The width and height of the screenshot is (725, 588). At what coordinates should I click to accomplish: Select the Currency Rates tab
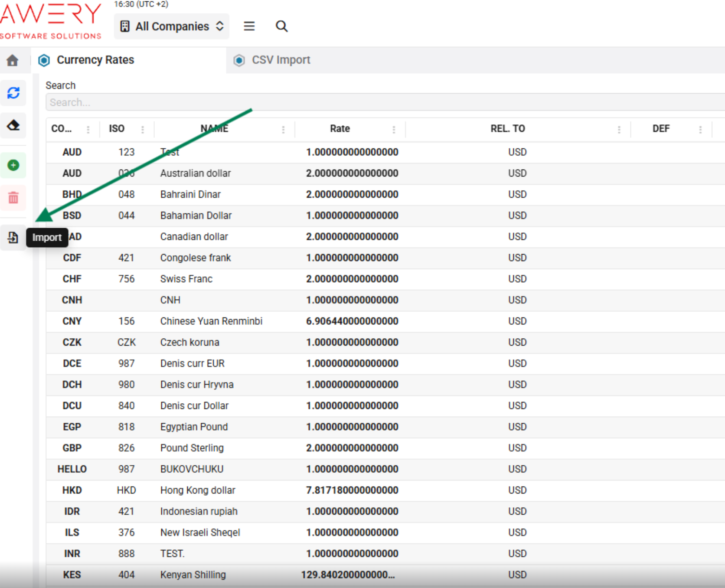[x=95, y=60]
